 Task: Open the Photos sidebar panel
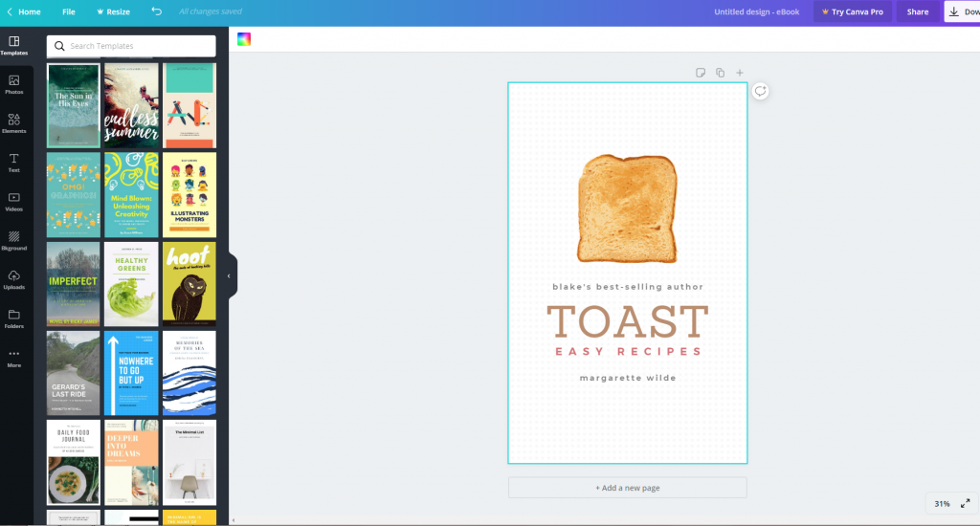point(13,85)
